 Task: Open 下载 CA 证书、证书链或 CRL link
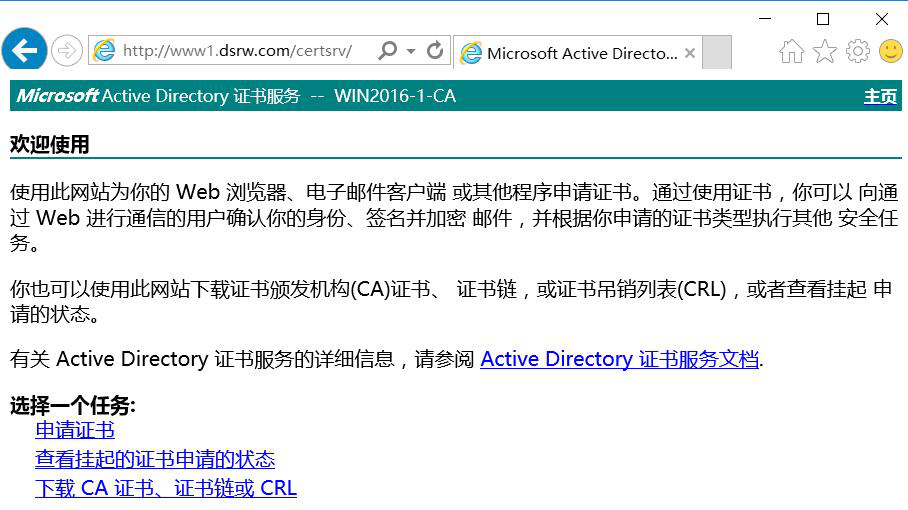[x=166, y=489]
